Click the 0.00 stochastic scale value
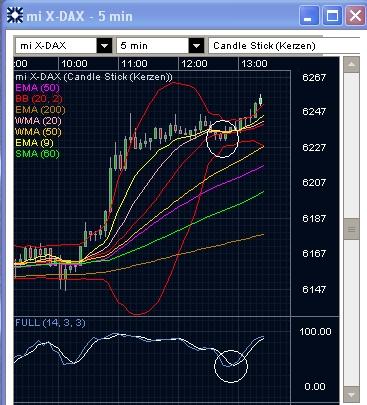Image resolution: width=367 pixels, height=405 pixels. (x=315, y=387)
